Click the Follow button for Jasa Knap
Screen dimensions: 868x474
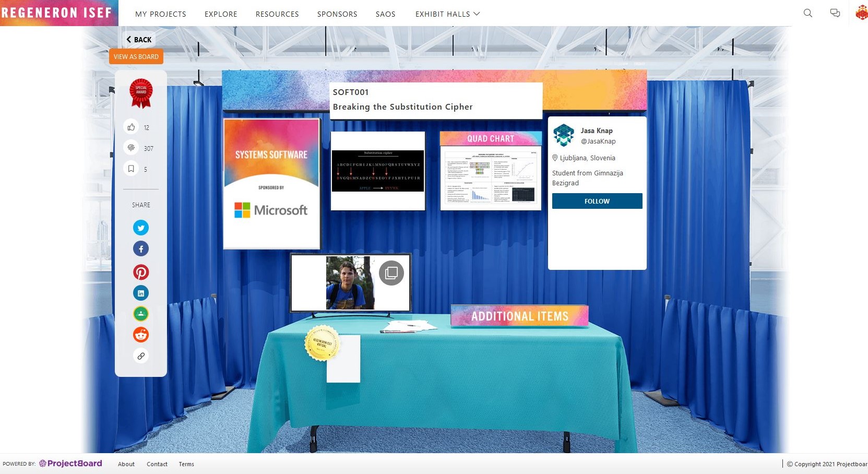[597, 201]
